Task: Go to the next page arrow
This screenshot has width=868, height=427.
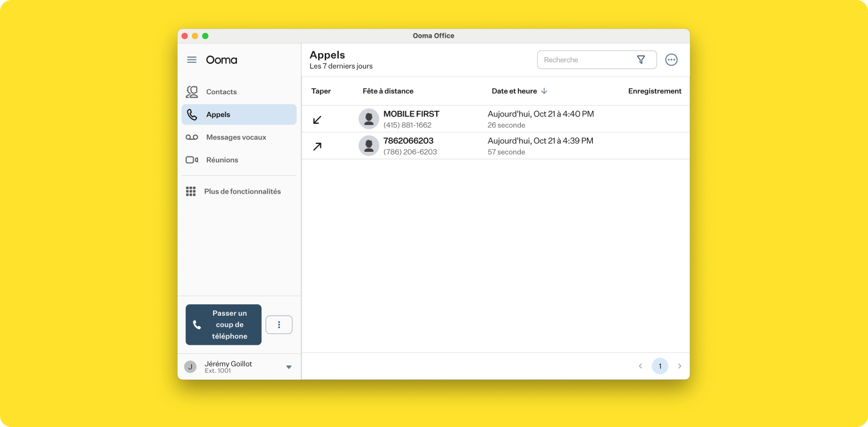Action: pos(680,366)
